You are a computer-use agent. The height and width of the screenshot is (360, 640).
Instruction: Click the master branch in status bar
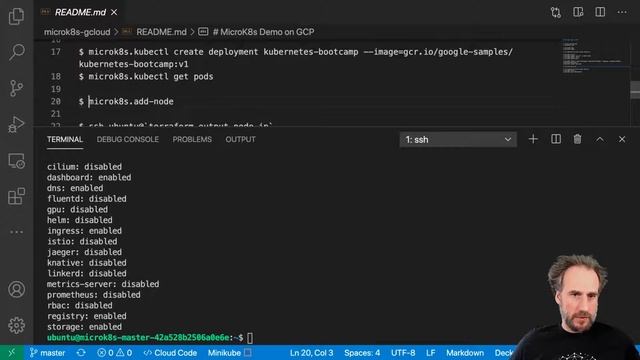pos(47,353)
